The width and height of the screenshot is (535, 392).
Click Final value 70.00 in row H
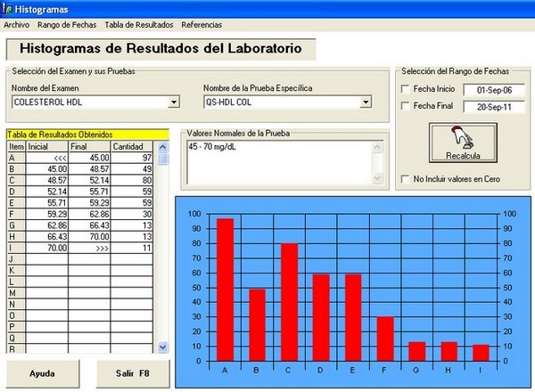click(x=89, y=237)
